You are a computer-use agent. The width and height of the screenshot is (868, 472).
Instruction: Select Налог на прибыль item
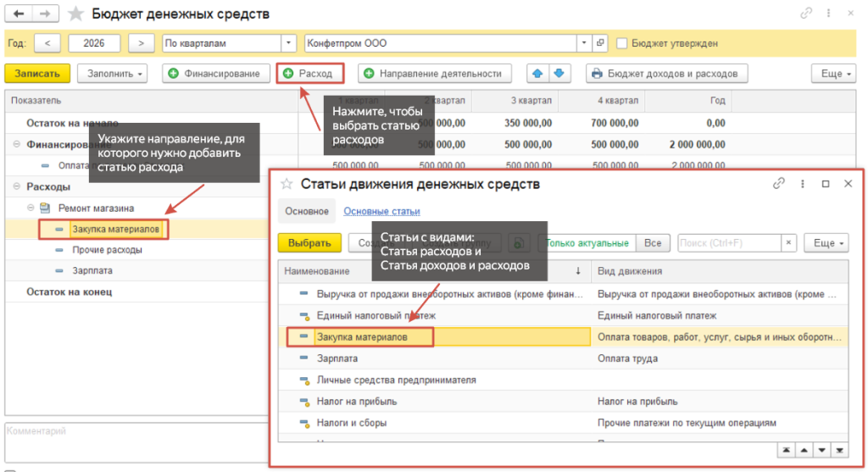(x=357, y=402)
